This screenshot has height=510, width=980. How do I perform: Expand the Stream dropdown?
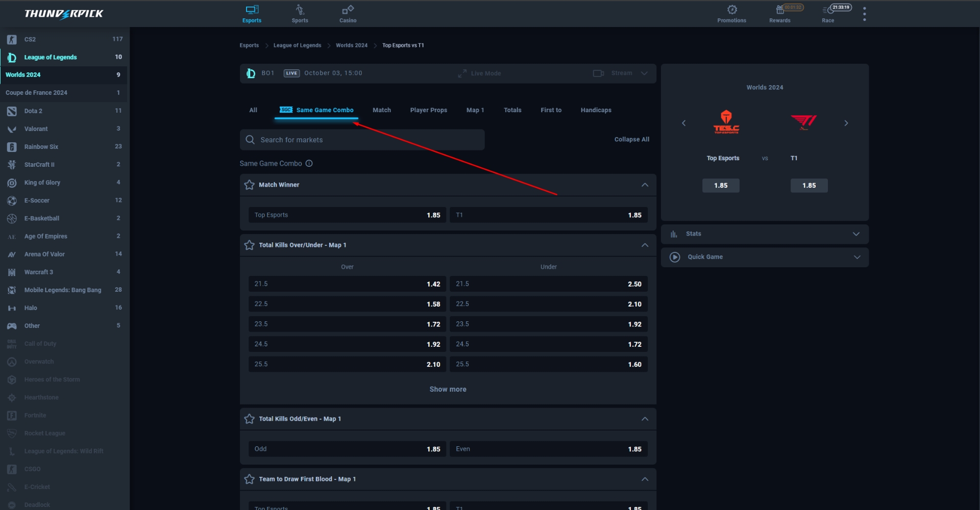tap(644, 73)
